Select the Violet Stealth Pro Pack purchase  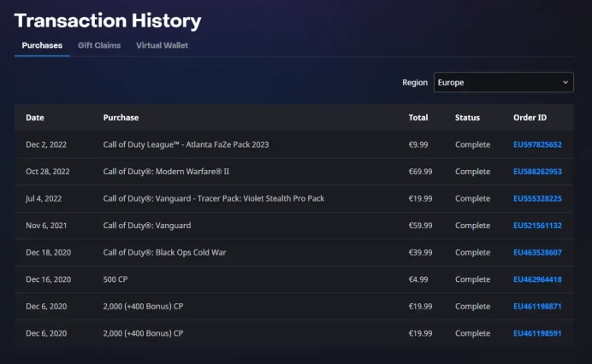click(x=214, y=198)
